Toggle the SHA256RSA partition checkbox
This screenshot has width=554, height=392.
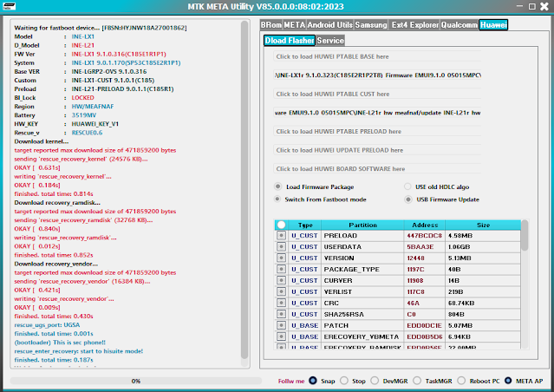(281, 314)
